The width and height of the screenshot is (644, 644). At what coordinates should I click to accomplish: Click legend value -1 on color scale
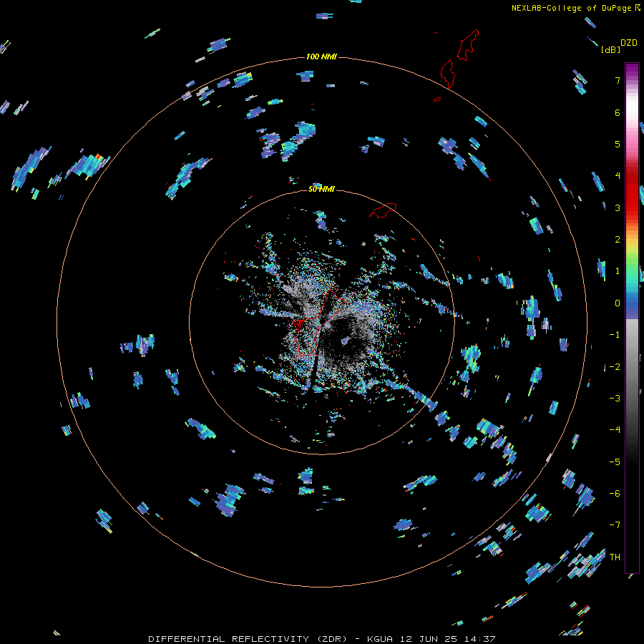pos(615,335)
